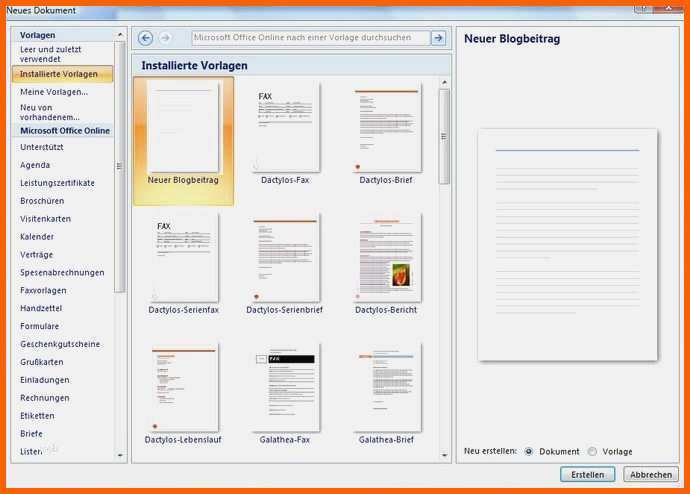
Task: Click the search start arrow button
Action: click(438, 38)
